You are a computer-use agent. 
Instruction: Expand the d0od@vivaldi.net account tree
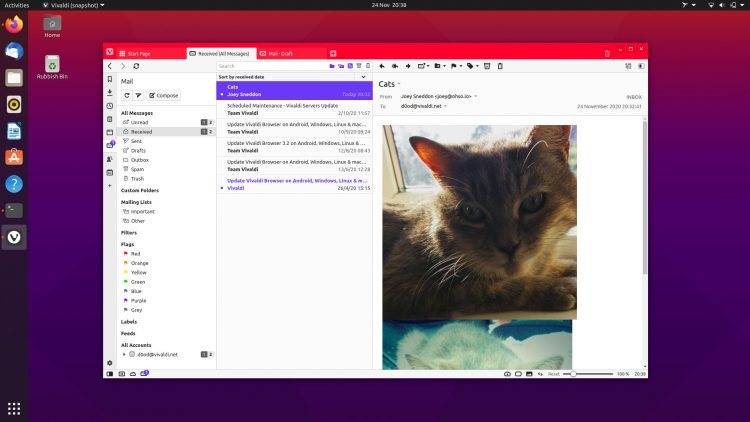124,355
